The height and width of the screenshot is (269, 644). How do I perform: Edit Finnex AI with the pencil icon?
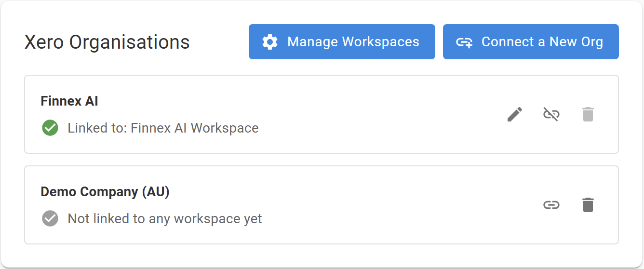[x=515, y=114]
